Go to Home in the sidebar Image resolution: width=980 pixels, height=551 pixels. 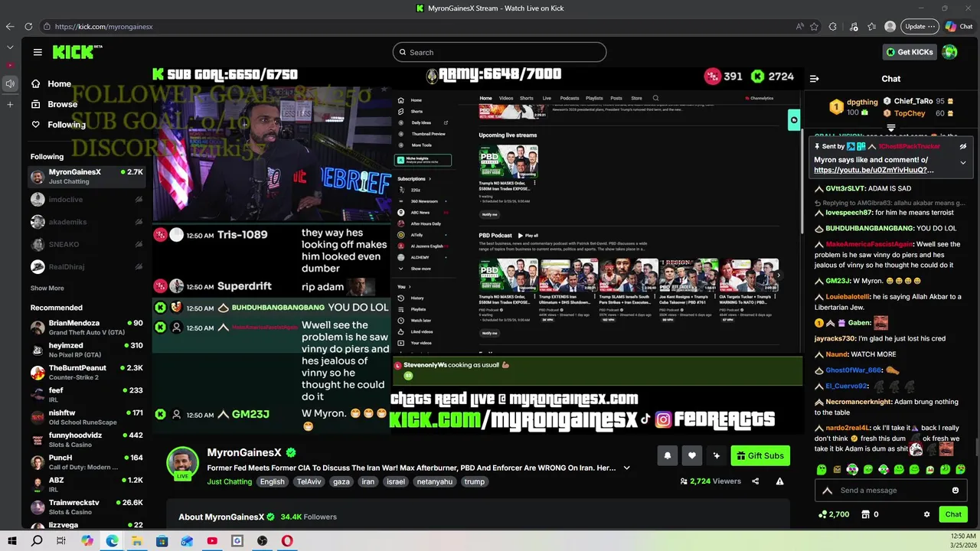[x=52, y=84]
